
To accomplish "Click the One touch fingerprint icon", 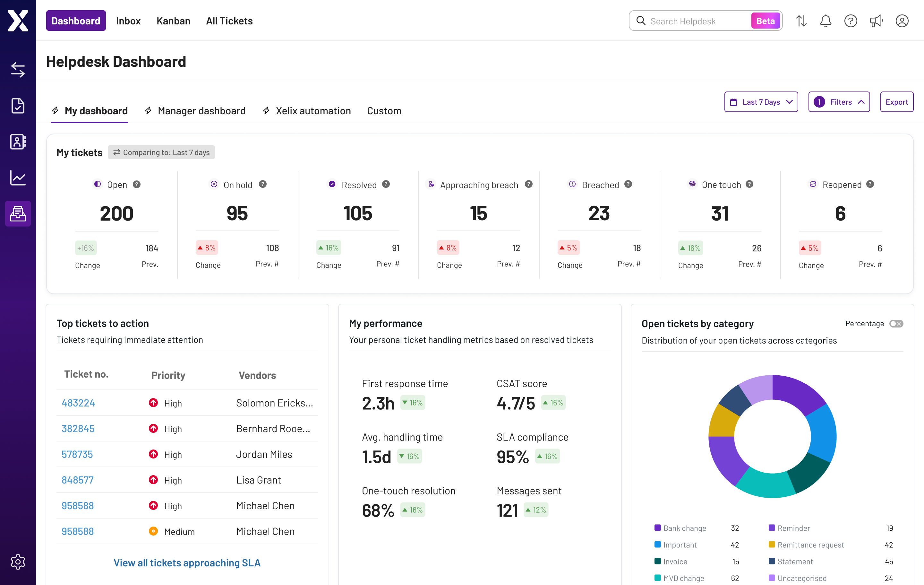I will (692, 184).
